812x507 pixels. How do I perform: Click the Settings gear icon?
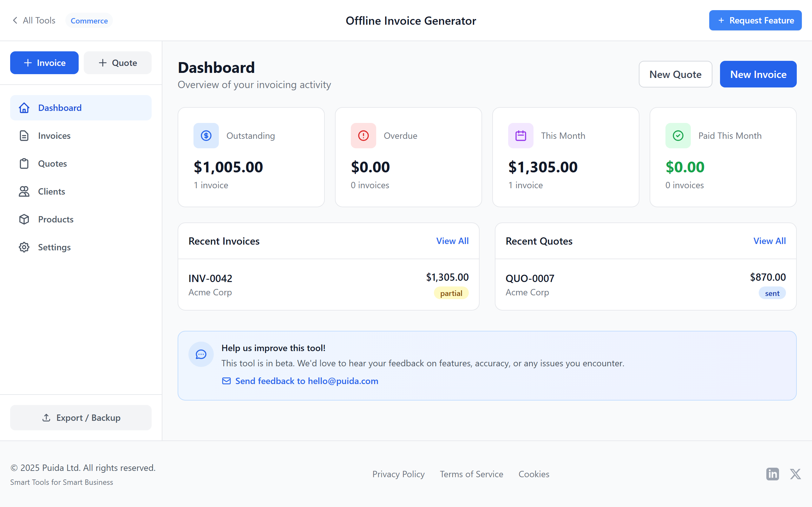coord(24,247)
